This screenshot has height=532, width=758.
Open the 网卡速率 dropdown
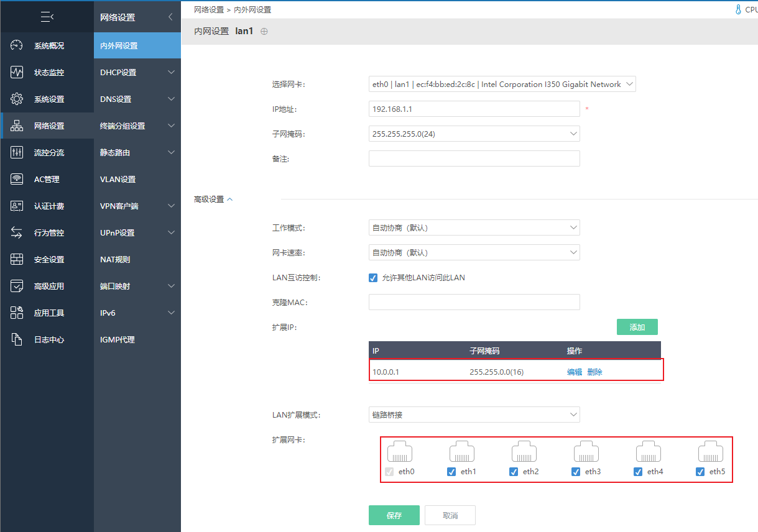[474, 253]
